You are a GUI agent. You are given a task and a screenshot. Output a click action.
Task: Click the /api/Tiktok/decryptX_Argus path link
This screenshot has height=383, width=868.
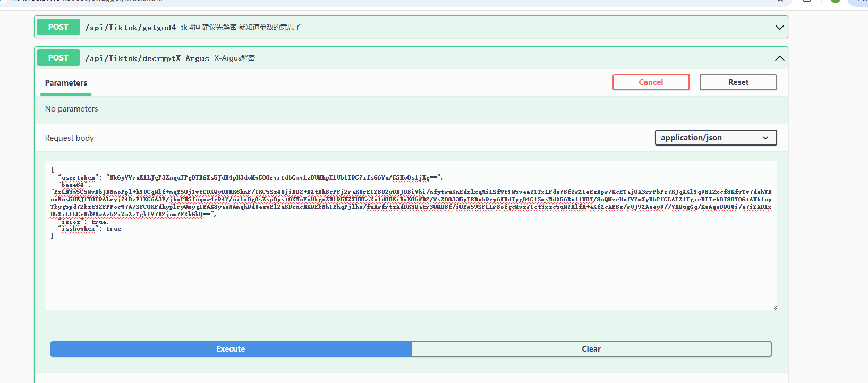[x=147, y=58]
